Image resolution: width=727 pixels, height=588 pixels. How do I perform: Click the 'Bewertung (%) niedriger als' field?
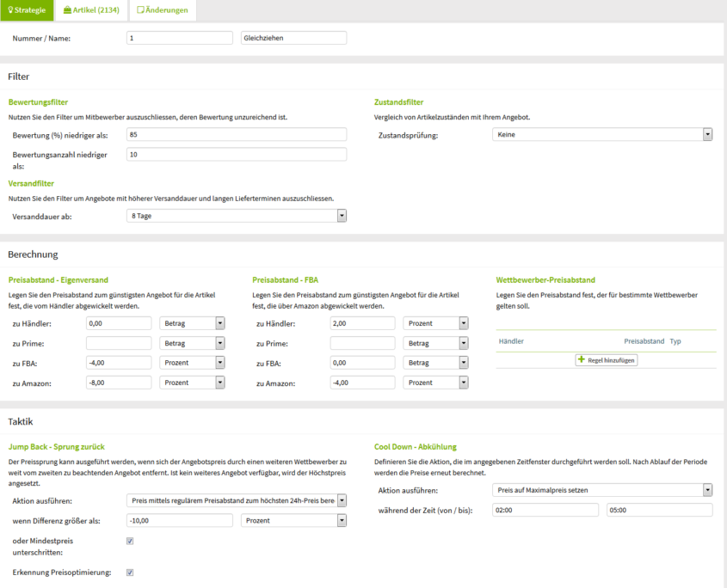(237, 134)
